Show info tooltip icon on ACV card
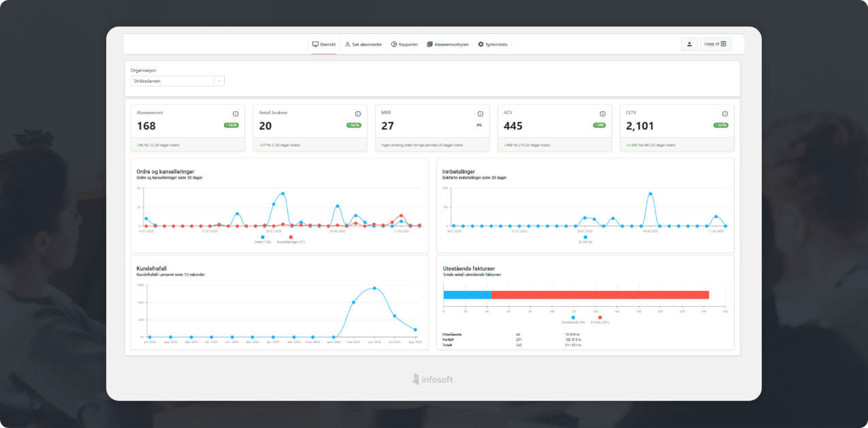This screenshot has width=868, height=428. pos(602,114)
